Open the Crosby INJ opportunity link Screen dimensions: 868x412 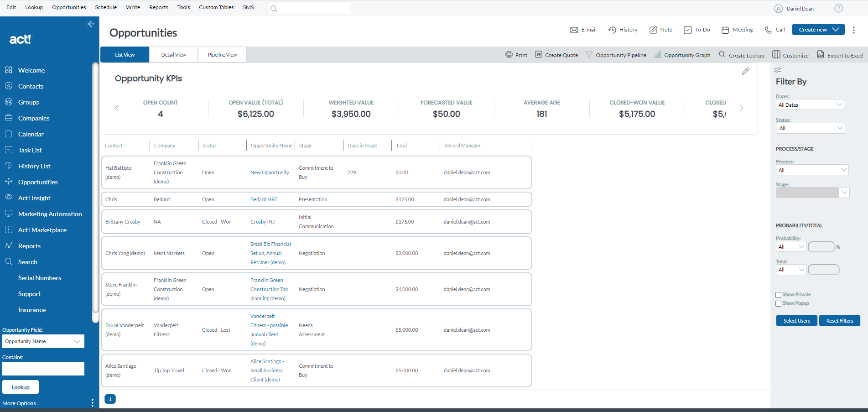[x=262, y=222]
